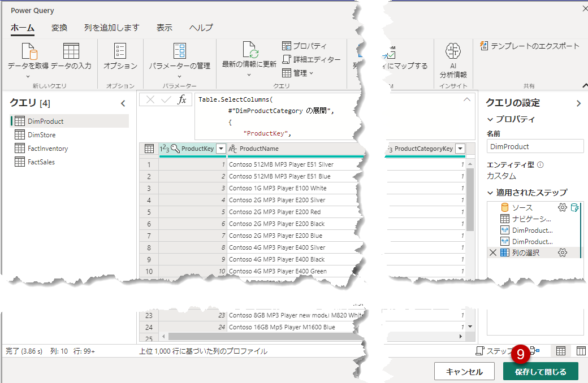
Task: Open the オプション icon in the ribbon
Action: click(x=120, y=51)
